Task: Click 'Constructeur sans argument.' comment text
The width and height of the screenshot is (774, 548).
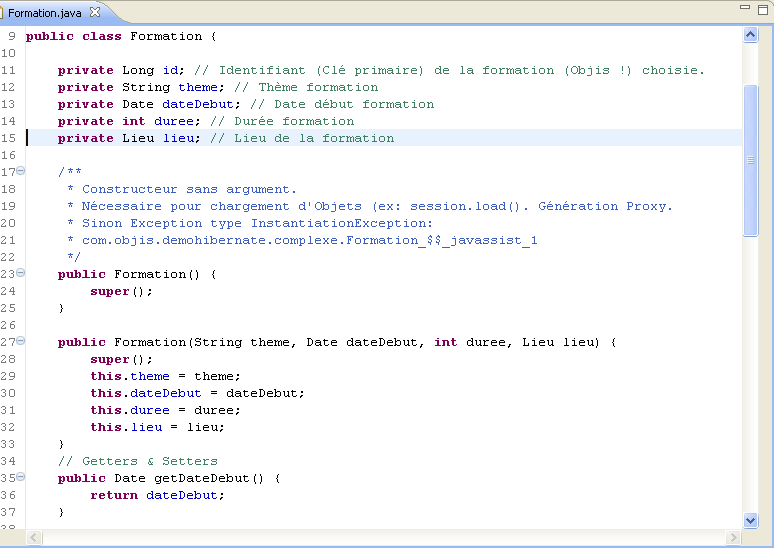Action: tap(189, 190)
